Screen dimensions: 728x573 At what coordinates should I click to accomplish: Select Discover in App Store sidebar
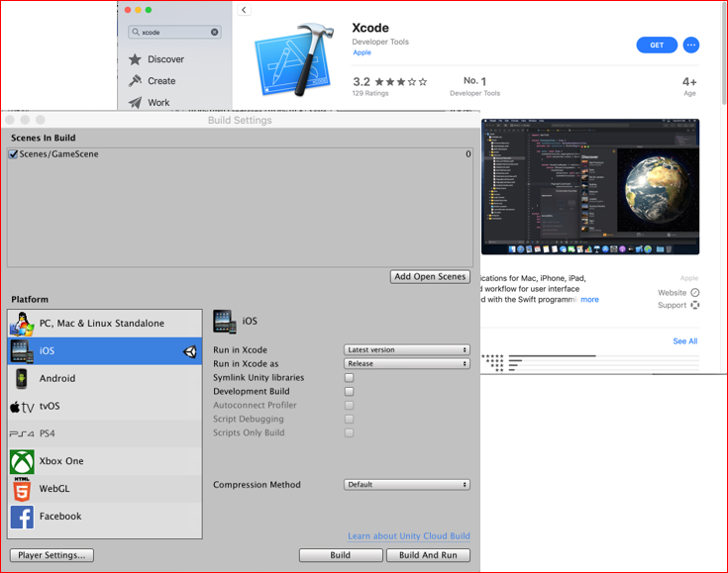tap(165, 59)
